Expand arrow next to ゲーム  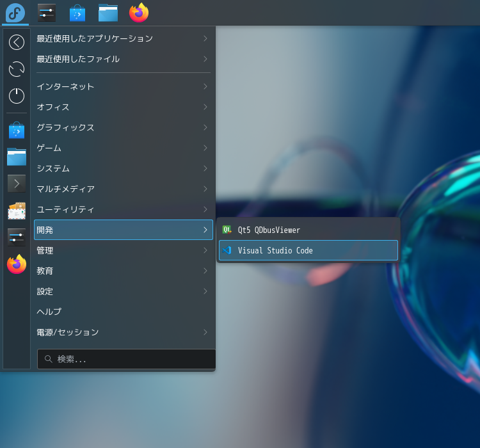[205, 148]
